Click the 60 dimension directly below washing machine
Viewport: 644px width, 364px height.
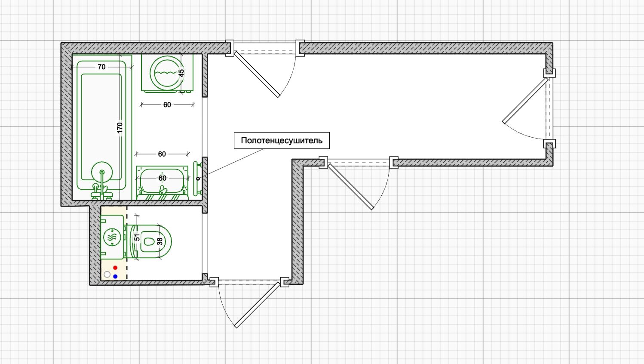167,105
